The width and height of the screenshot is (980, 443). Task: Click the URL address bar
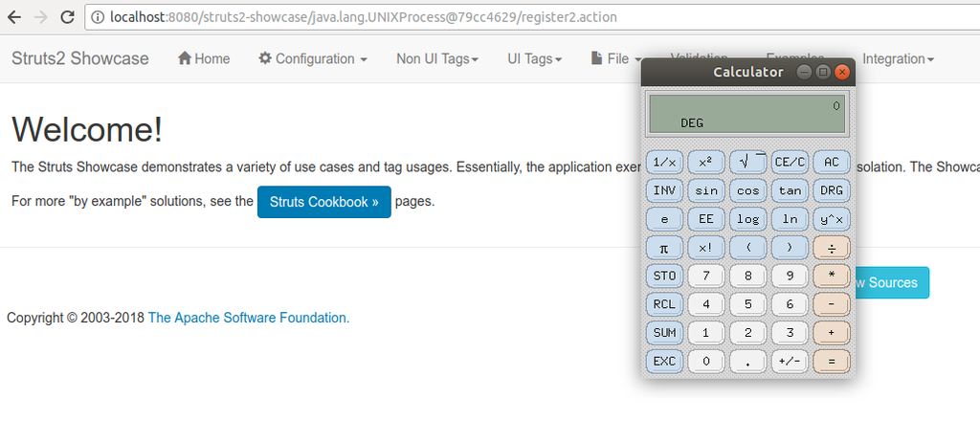coord(532,17)
